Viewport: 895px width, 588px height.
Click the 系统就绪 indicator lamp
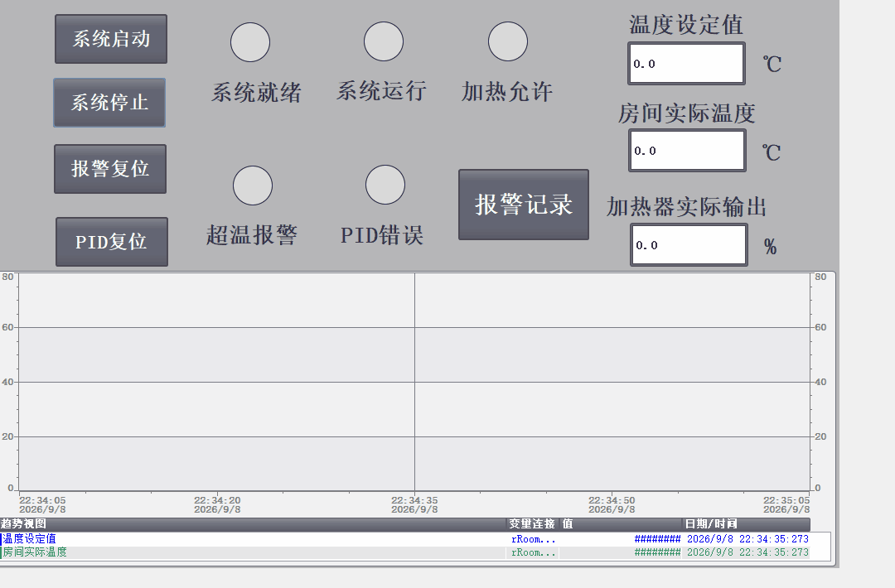pos(250,42)
